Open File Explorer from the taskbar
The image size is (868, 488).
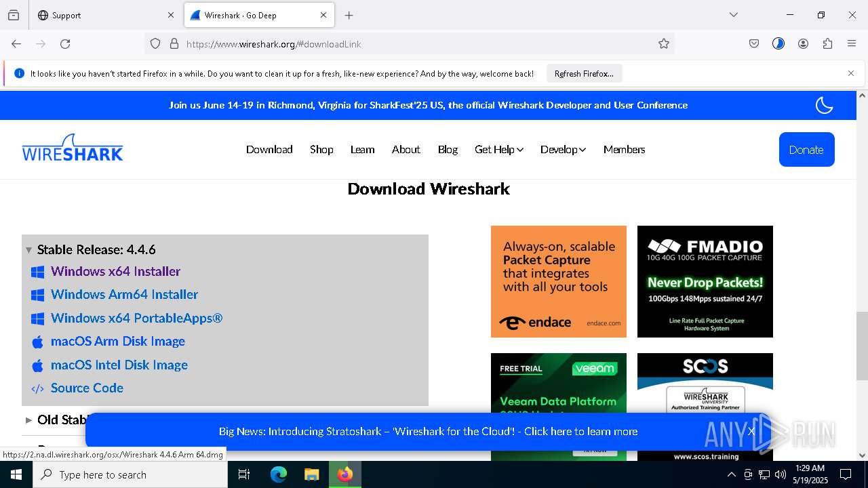(311, 474)
